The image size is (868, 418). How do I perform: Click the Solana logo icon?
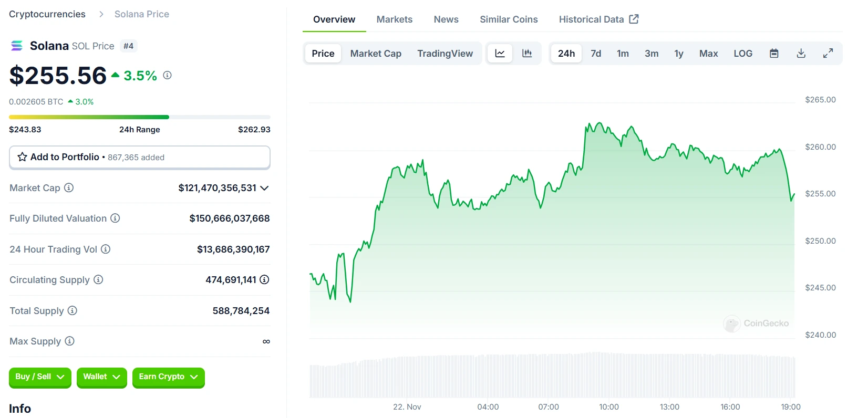pos(17,46)
